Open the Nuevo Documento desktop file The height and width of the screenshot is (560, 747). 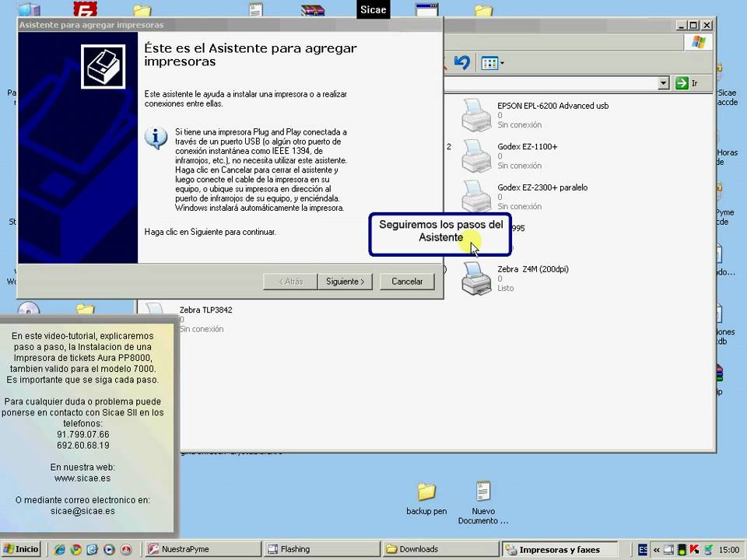483,502
